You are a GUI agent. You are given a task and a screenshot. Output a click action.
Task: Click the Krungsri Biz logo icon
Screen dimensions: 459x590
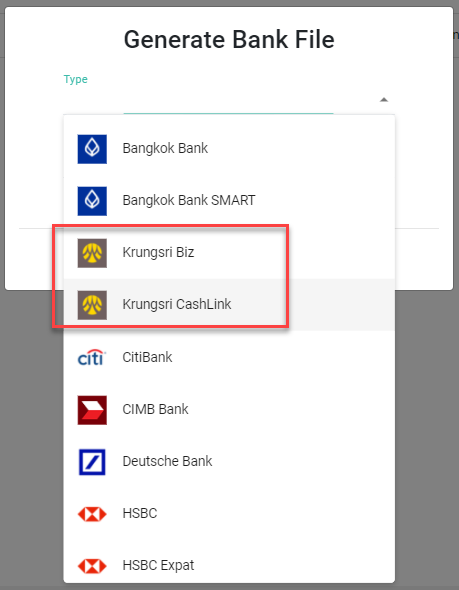coord(92,253)
